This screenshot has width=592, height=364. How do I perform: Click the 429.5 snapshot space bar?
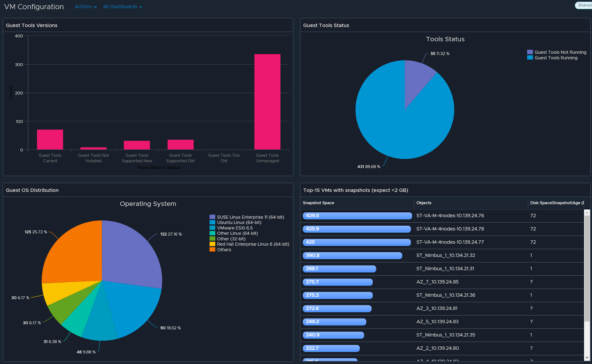[357, 216]
